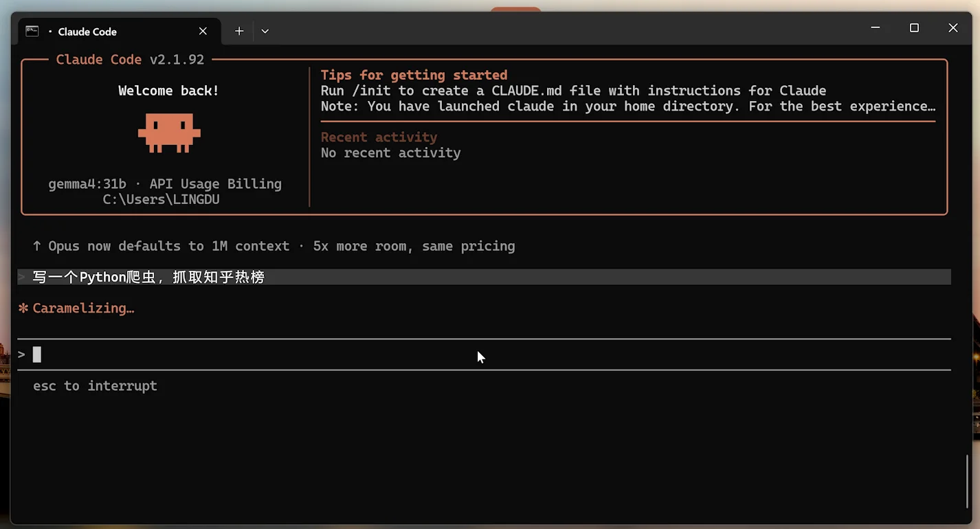Click the C:\Users\LINGDU path text
980x529 pixels.
(x=162, y=199)
